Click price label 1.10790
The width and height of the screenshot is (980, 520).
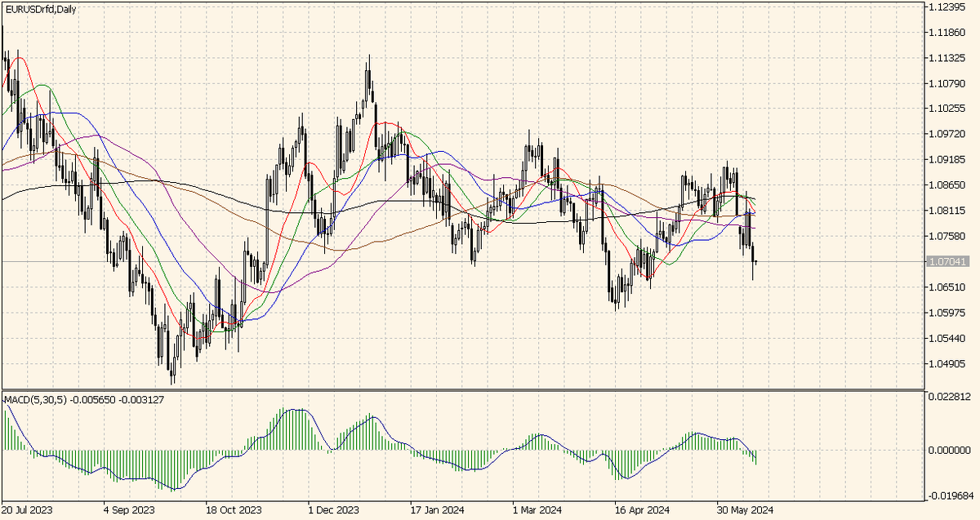coord(948,82)
